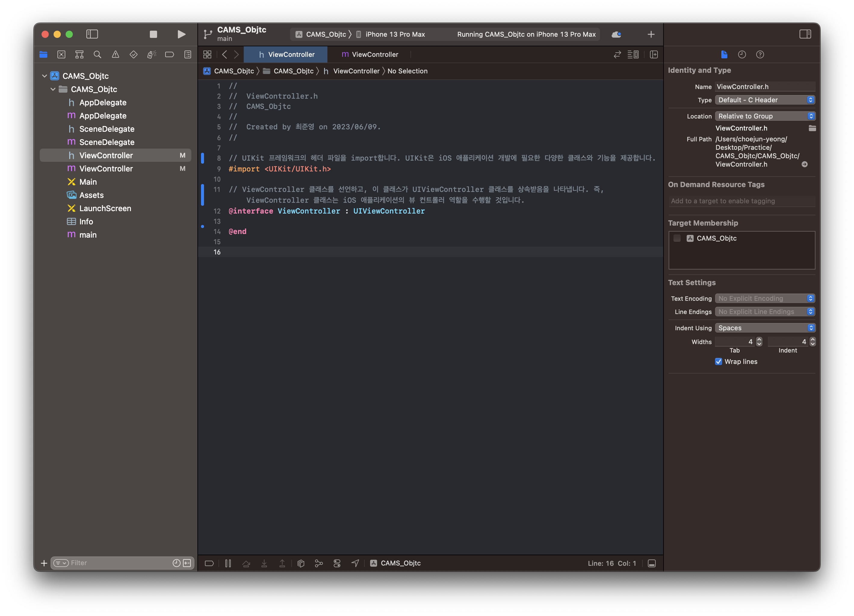Open the History inspector clock icon
854x616 pixels.
(x=742, y=54)
